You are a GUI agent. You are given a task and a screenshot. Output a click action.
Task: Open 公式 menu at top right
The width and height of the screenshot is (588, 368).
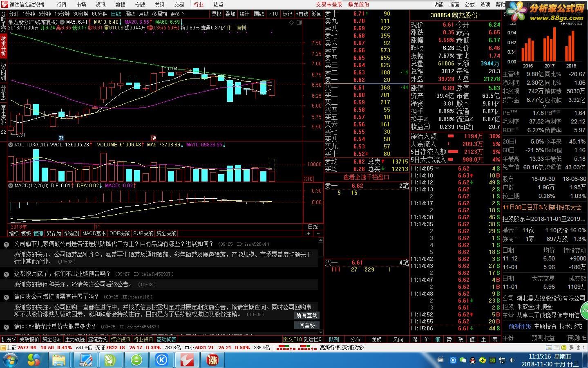(470, 4)
